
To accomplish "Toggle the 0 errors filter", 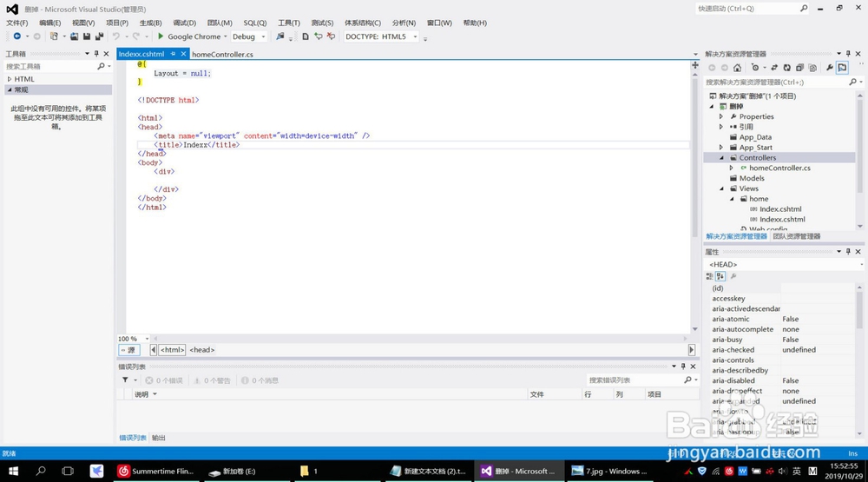I will (164, 380).
